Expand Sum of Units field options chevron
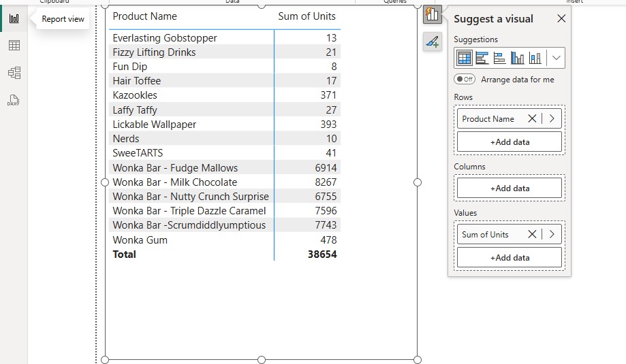 (552, 234)
